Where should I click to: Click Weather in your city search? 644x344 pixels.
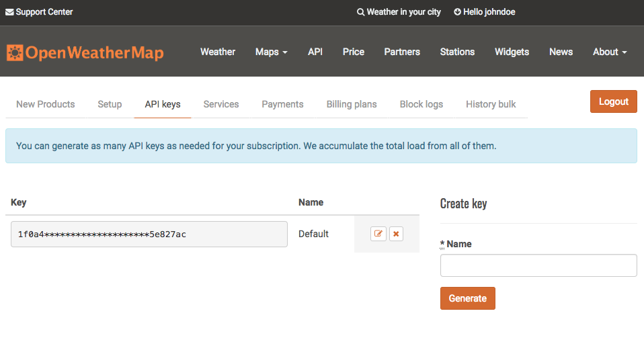[x=399, y=12]
